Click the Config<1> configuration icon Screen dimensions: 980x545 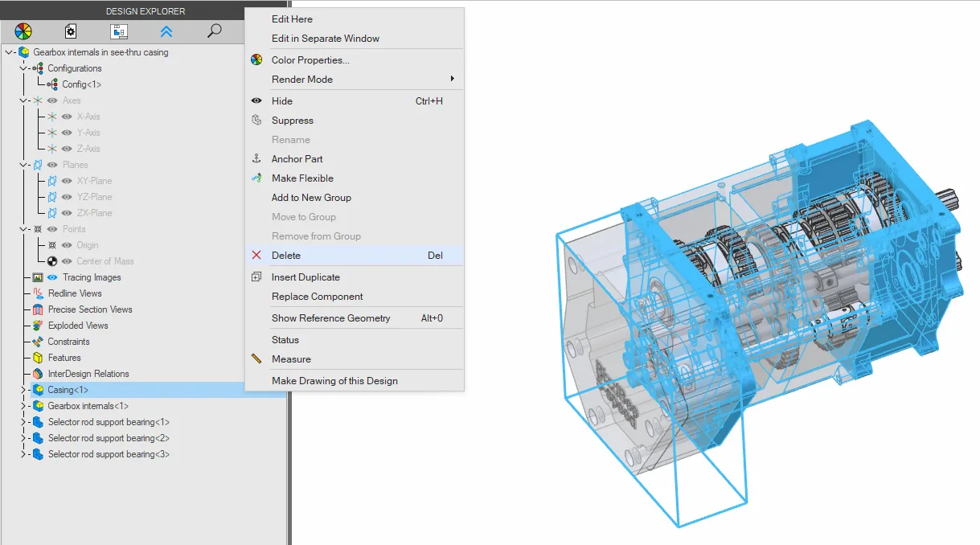pyautogui.click(x=52, y=84)
